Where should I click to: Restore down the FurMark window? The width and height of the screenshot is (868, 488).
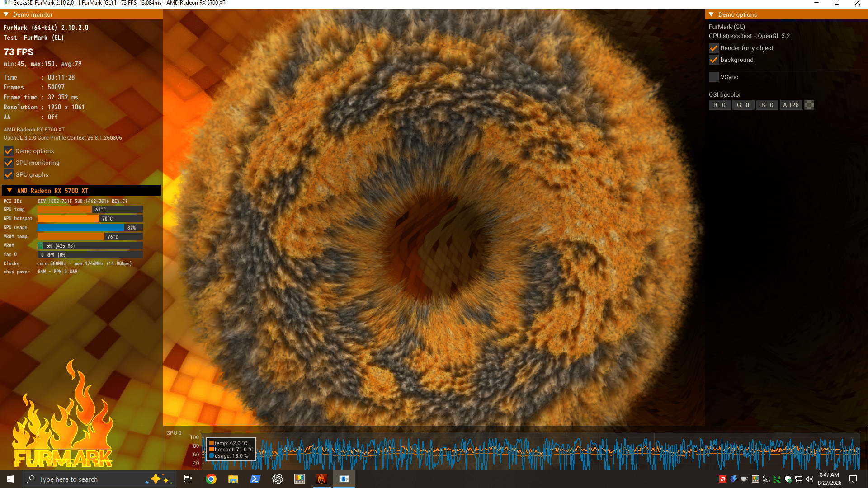coord(837,3)
